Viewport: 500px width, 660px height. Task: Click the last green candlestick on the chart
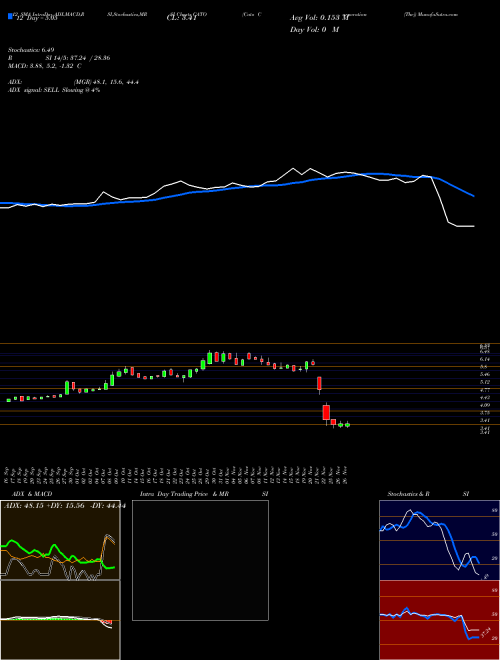[347, 425]
